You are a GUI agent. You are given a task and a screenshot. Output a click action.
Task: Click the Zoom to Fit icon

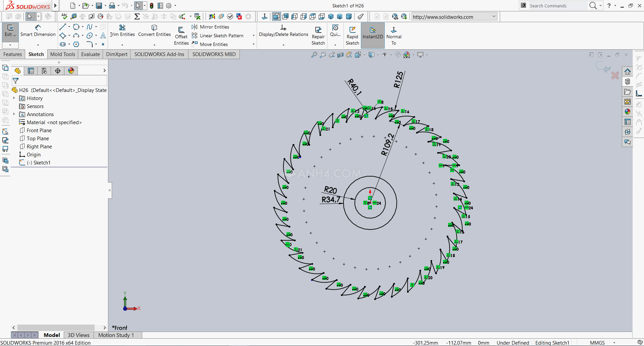[314, 55]
